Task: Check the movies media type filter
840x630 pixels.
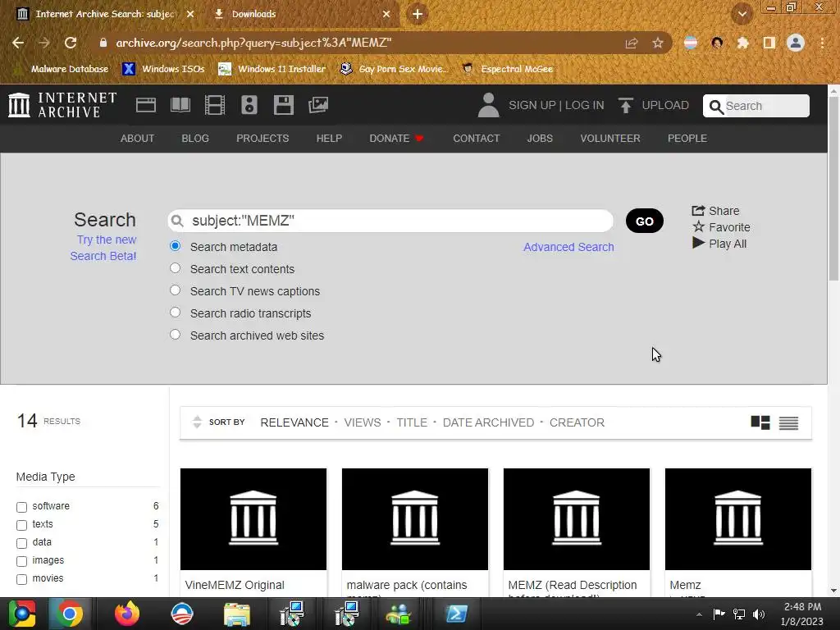Action: click(x=21, y=580)
